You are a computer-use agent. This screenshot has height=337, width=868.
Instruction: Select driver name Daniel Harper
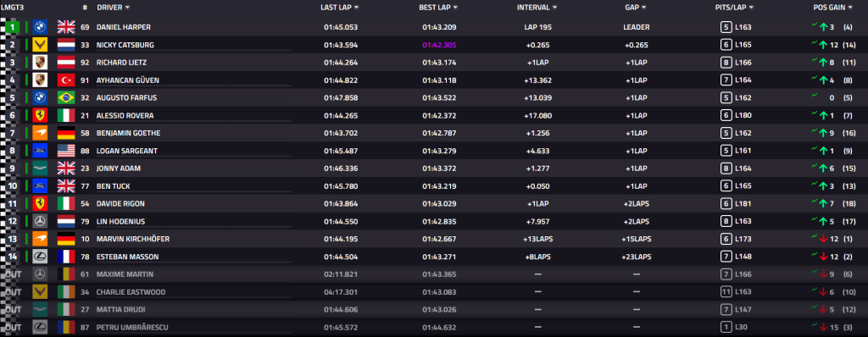pos(124,27)
